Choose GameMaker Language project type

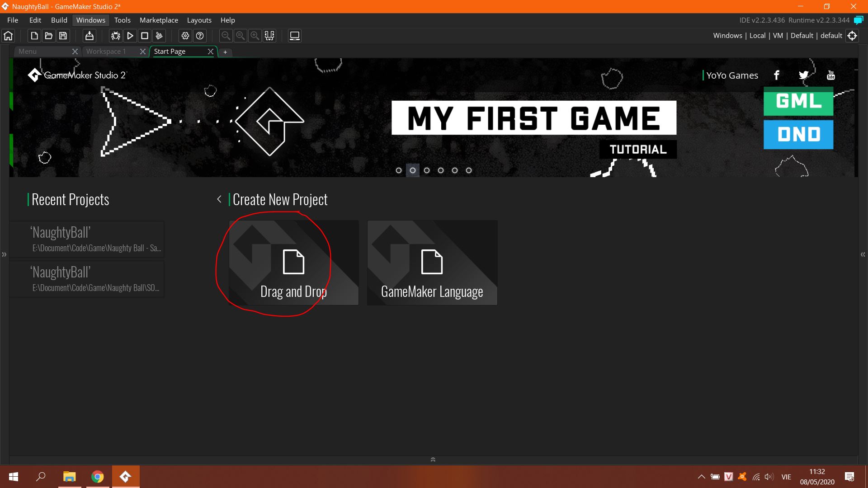[432, 263]
